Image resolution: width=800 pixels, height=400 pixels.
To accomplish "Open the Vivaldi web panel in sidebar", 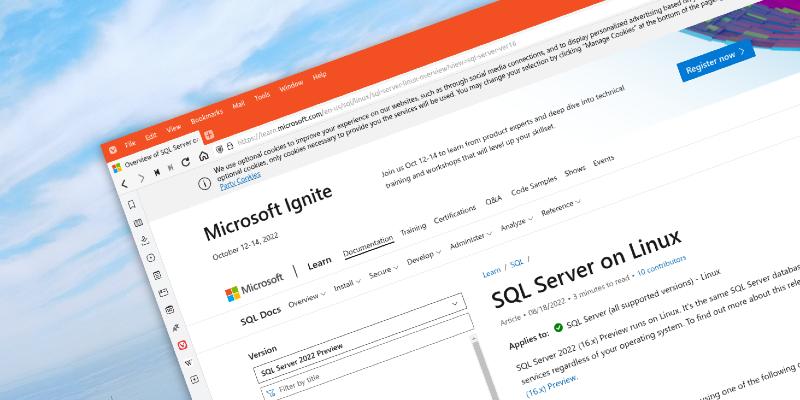I will click(x=182, y=345).
